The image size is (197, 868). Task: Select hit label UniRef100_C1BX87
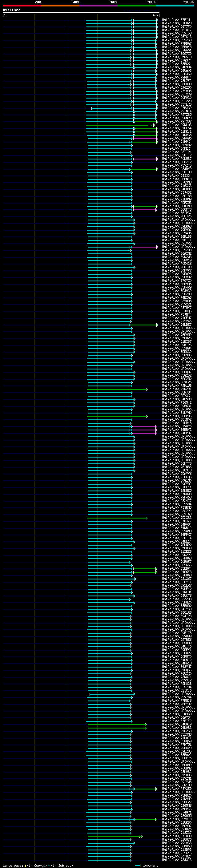177,342
